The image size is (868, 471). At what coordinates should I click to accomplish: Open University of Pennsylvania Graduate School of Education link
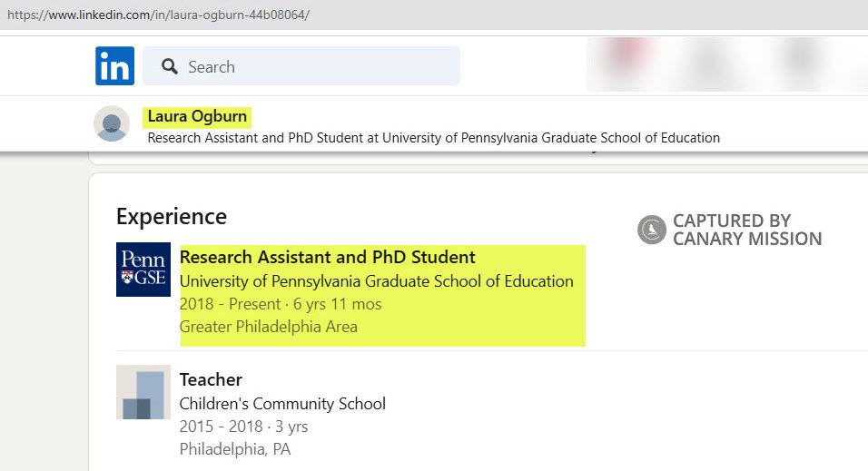tap(377, 281)
